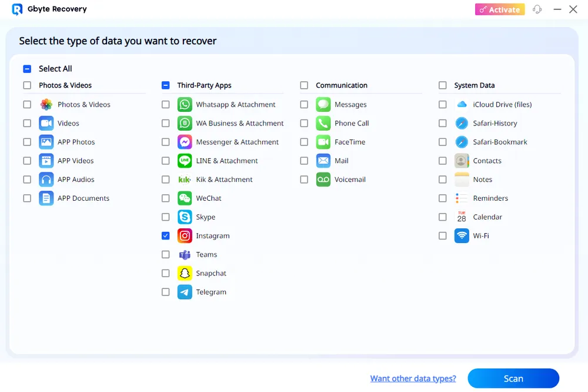Click the Videos camera icon
588x392 pixels.
point(46,123)
